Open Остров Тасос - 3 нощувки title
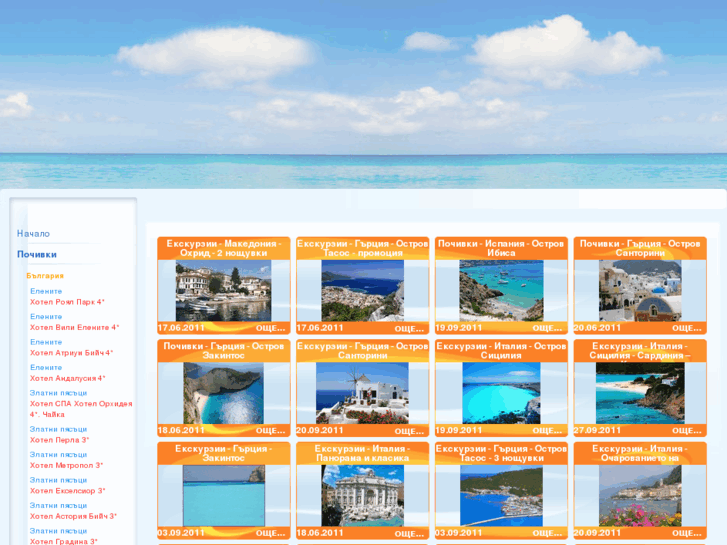This screenshot has width=727, height=545. [x=501, y=453]
